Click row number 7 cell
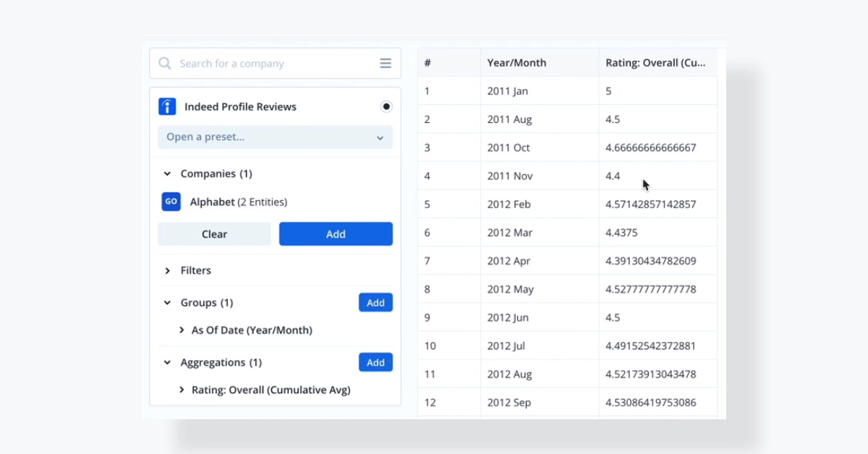Image resolution: width=868 pixels, height=454 pixels. 449,261
